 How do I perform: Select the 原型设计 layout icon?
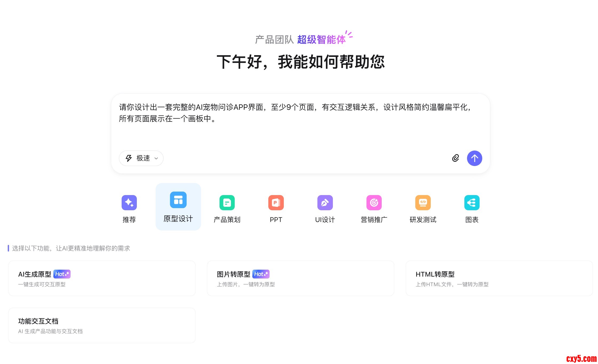coord(178,200)
